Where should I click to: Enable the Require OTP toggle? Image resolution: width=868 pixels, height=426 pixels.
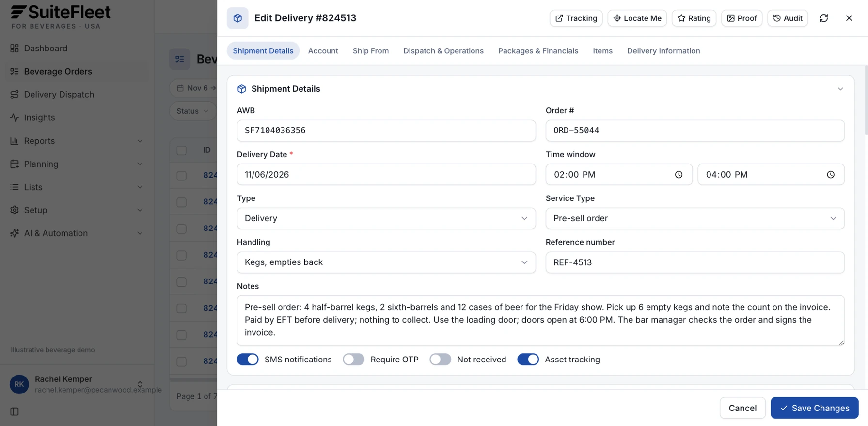[x=353, y=360]
